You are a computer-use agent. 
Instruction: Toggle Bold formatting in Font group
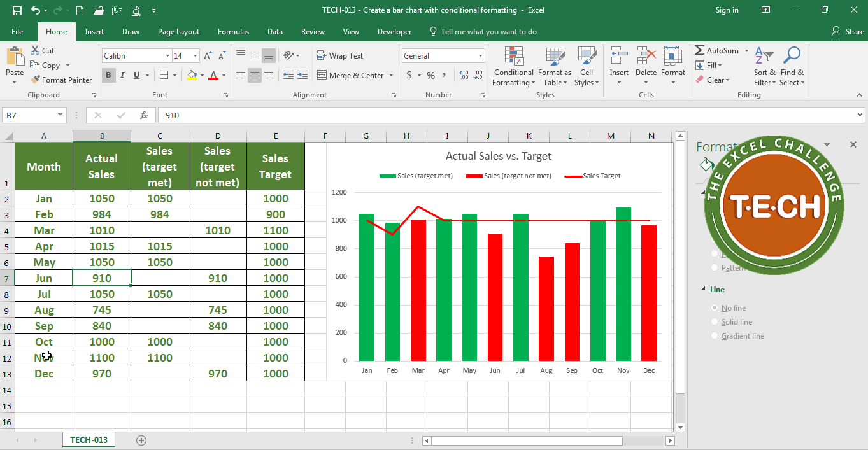click(109, 75)
